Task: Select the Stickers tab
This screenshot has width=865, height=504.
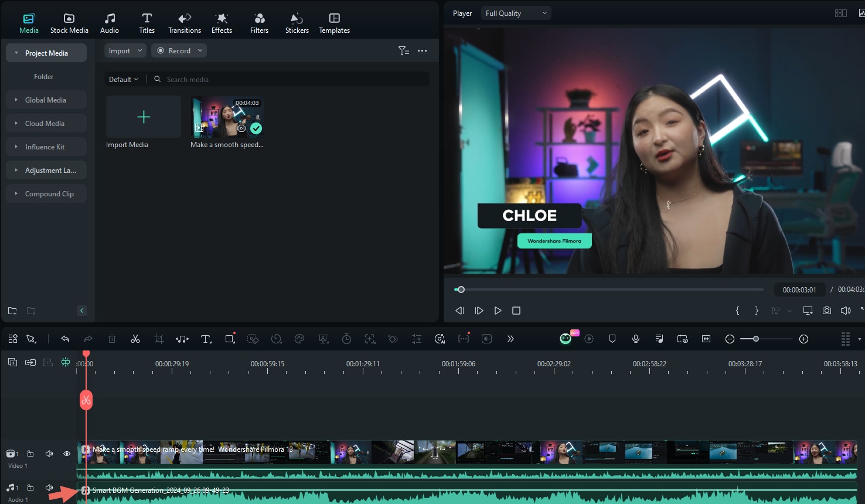Action: point(297,23)
